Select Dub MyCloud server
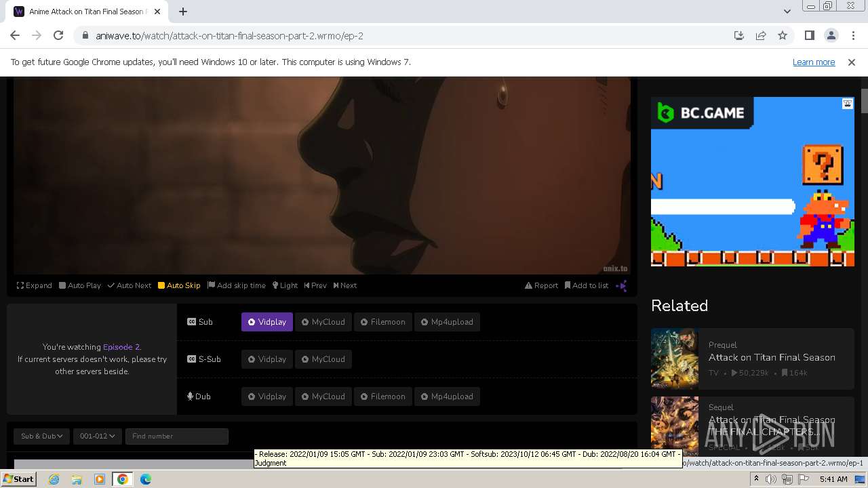This screenshot has width=868, height=488. [x=323, y=396]
